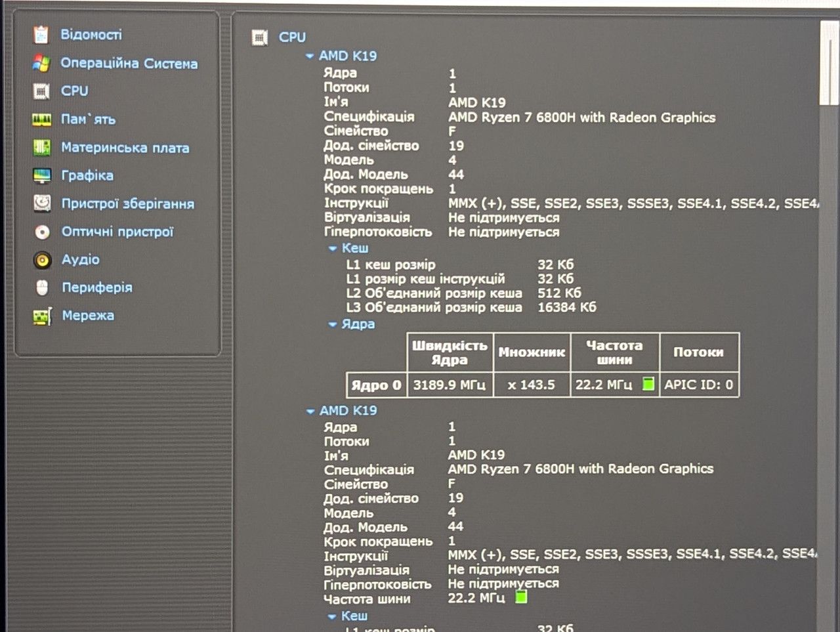Select the Оптичні пристрої disc icon
Screen dimensions: 840x632
tap(42, 232)
